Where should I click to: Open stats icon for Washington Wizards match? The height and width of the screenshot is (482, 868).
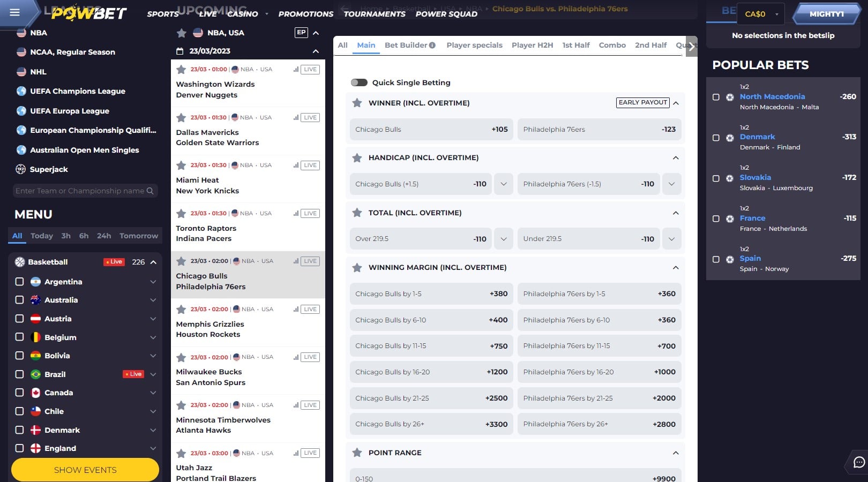click(x=296, y=70)
